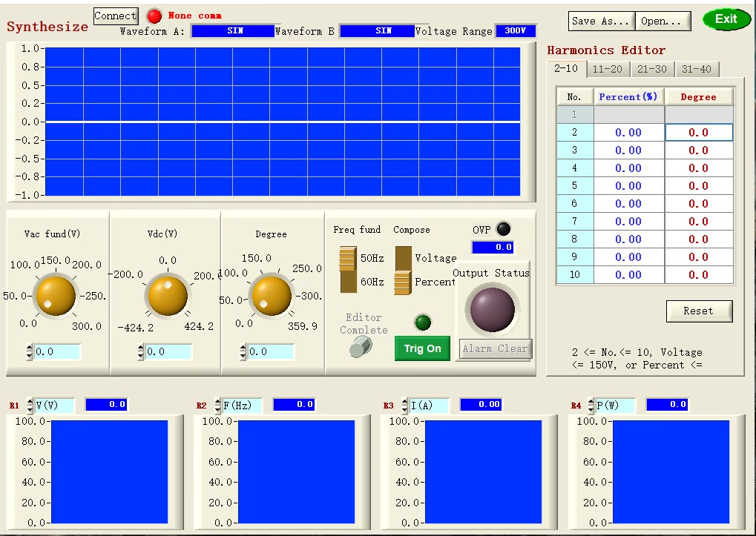Click the Vdc(V) knob
Image resolution: width=756 pixels, height=536 pixels.
click(168, 296)
